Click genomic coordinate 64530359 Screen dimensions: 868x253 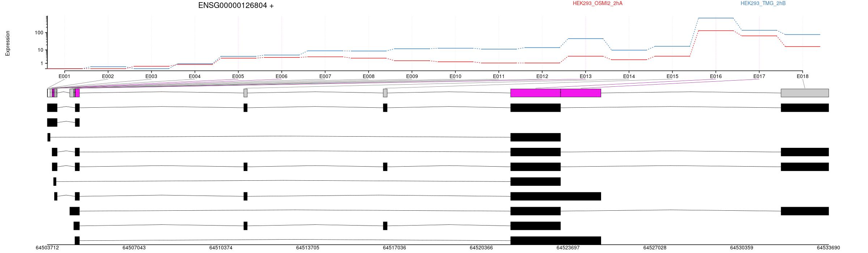[742, 248]
